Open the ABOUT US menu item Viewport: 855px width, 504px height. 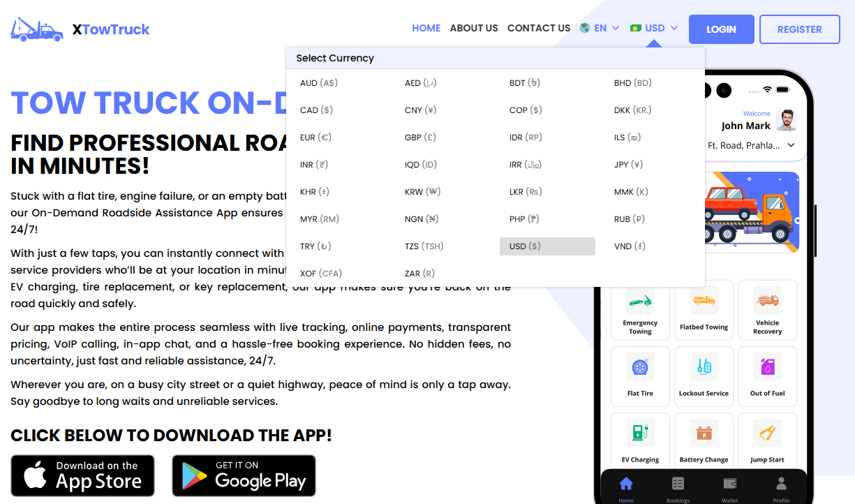point(474,28)
